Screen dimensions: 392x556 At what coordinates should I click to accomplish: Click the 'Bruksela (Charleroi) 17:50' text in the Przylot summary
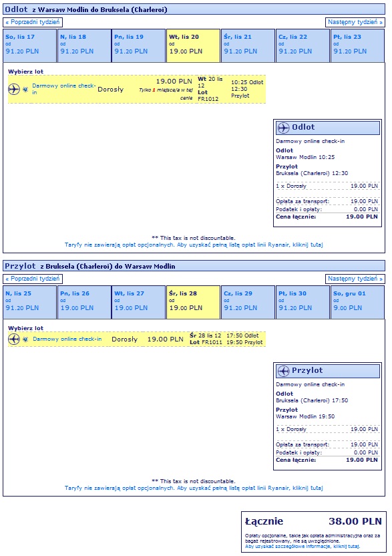pyautogui.click(x=312, y=400)
